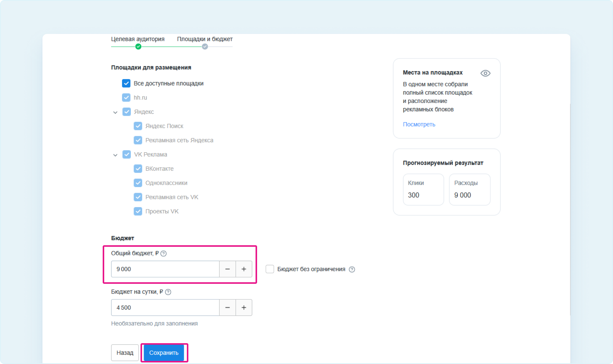Increase total budget with plus button
This screenshot has height=364, width=613.
point(244,269)
